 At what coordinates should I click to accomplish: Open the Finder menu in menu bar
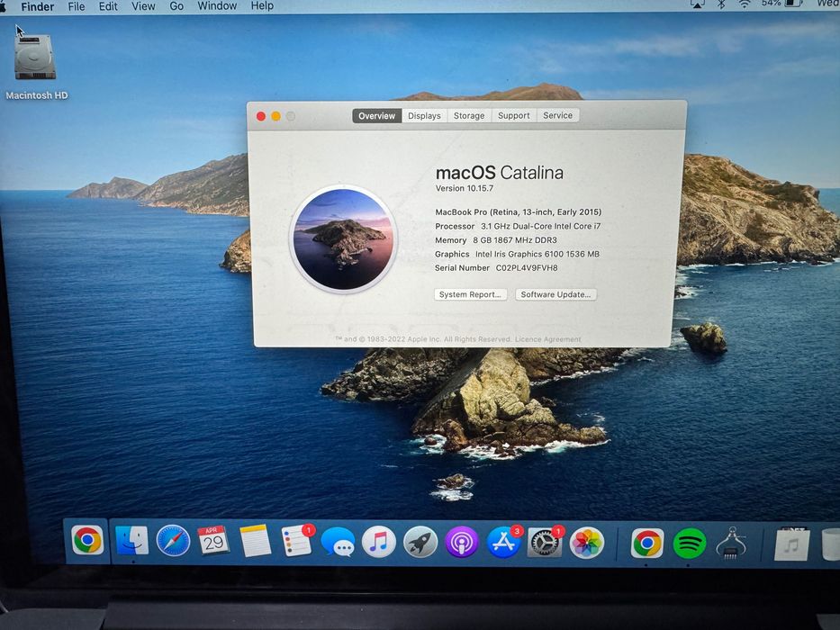[38, 6]
